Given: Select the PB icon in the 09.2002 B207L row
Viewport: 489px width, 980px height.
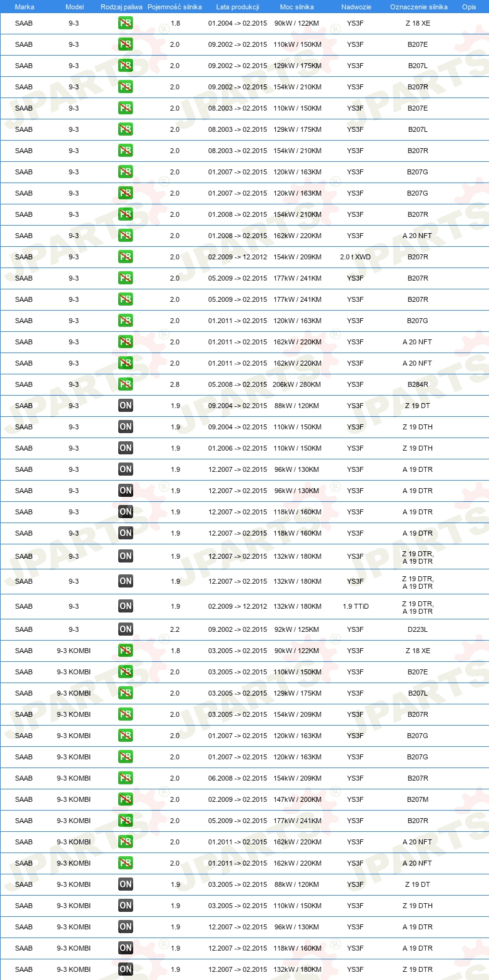Looking at the screenshot, I should pyautogui.click(x=125, y=66).
